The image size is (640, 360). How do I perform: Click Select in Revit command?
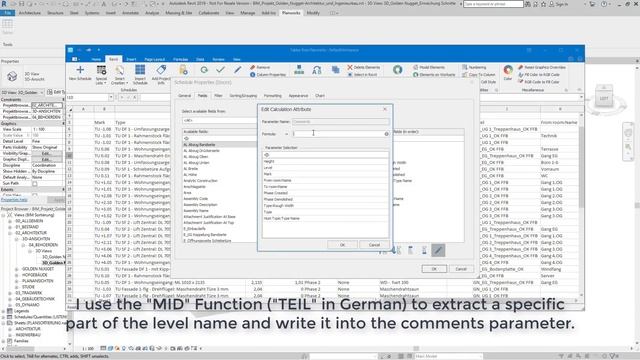[362, 75]
